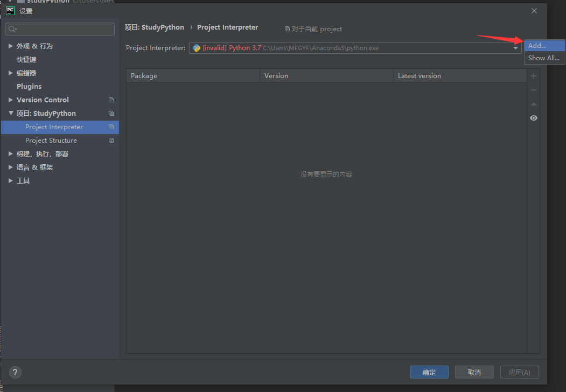Click the Version Control tree label
This screenshot has width=566, height=392.
(x=43, y=100)
